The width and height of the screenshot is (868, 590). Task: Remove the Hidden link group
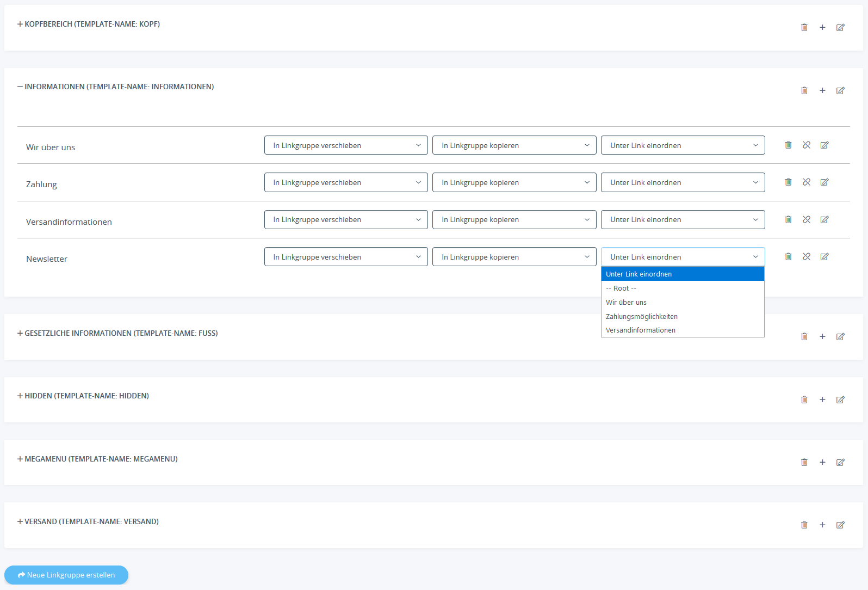(x=804, y=400)
